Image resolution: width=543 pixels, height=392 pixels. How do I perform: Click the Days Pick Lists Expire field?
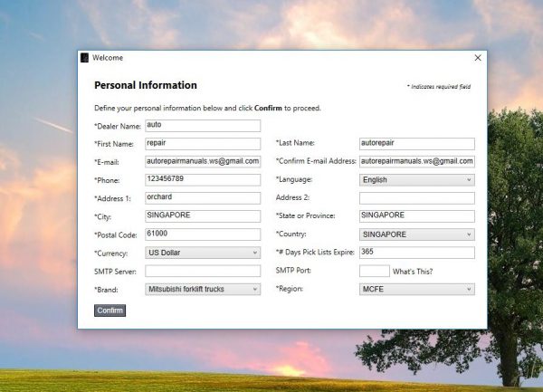[x=417, y=253]
